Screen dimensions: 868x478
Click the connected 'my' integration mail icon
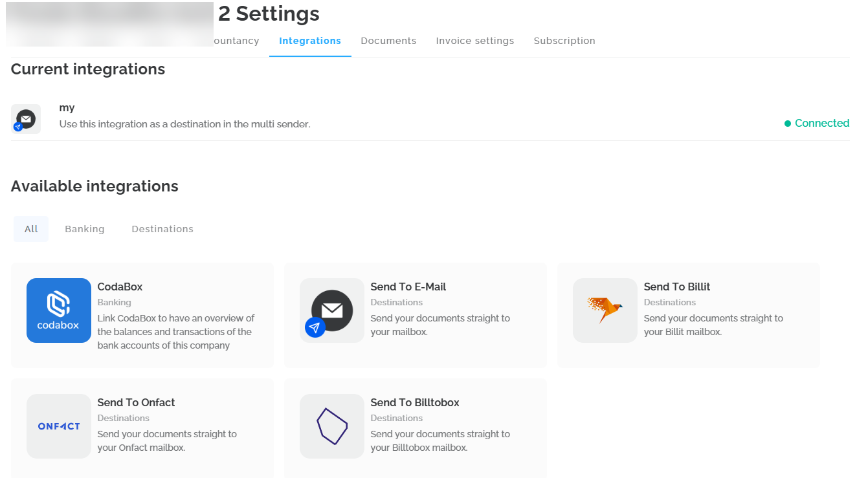coord(26,120)
